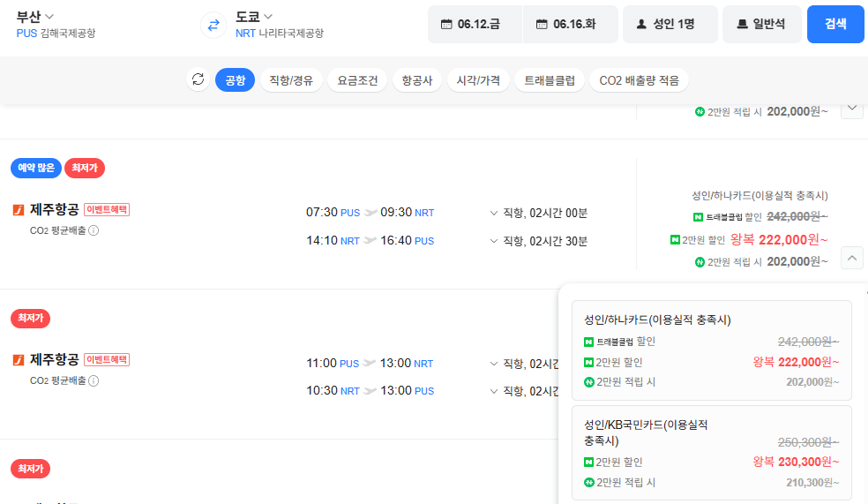Click the Jeju Air logo on 11:00 flight

(19, 360)
